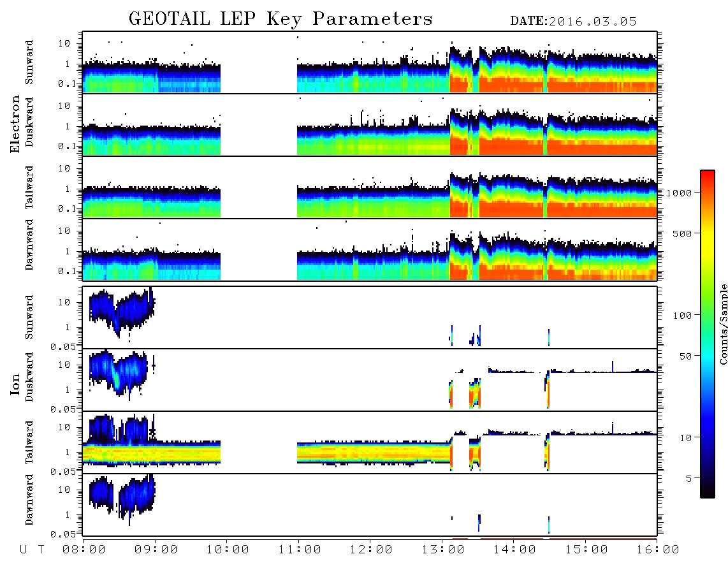The image size is (728, 561).
Task: Select the Electron "Sunward" panel label
Action: click(x=29, y=62)
